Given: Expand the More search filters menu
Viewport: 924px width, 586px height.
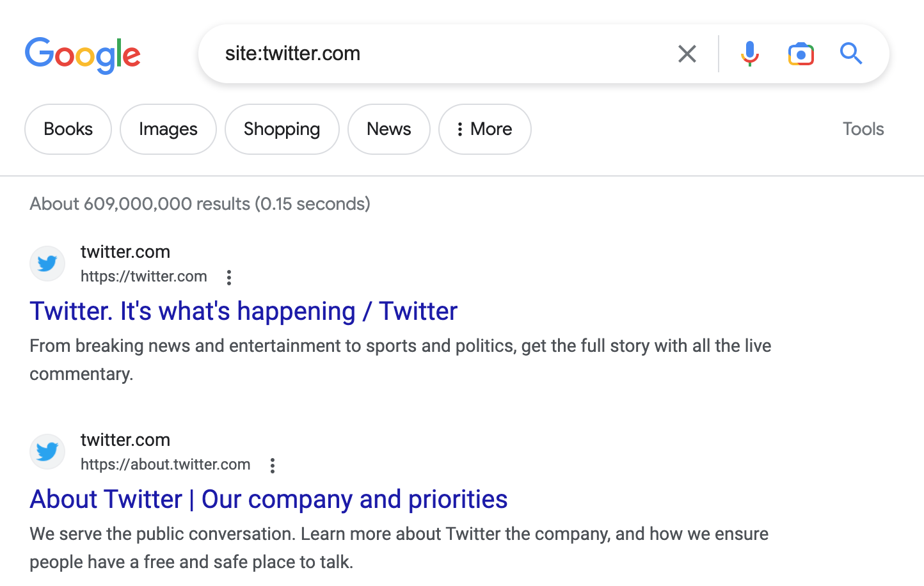Looking at the screenshot, I should [x=484, y=129].
